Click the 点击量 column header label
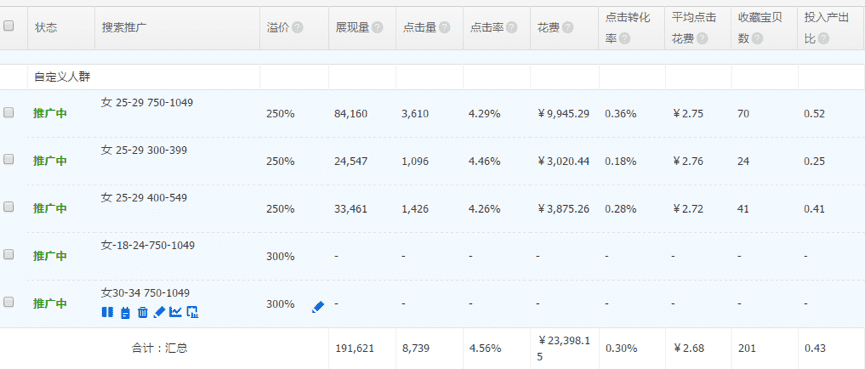 pyautogui.click(x=419, y=28)
